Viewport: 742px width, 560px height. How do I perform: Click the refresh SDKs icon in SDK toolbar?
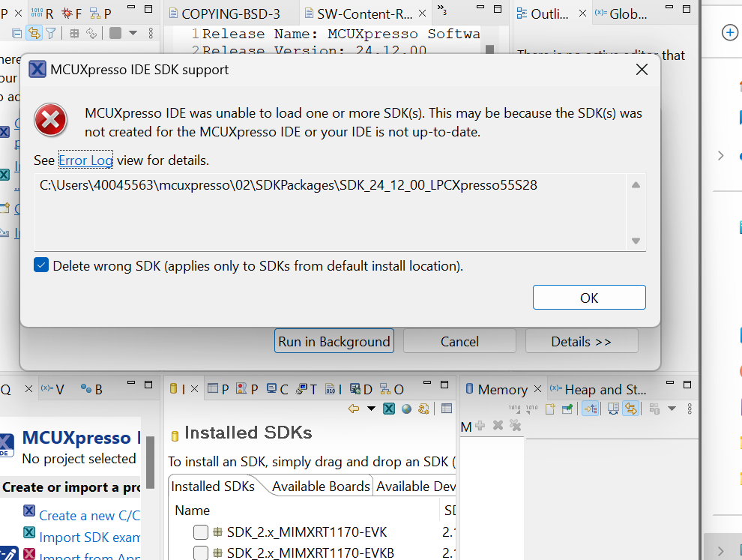coord(423,409)
